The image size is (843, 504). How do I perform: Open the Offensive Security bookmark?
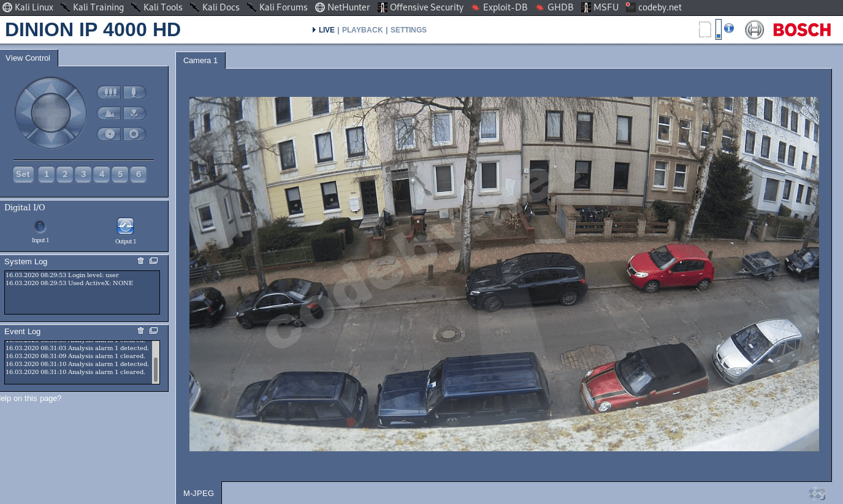[x=421, y=7]
